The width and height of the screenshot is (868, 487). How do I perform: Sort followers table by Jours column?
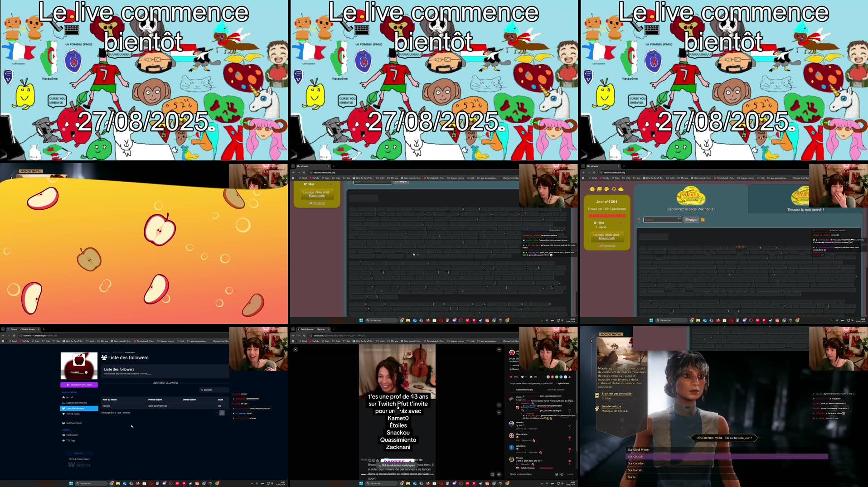pos(220,400)
